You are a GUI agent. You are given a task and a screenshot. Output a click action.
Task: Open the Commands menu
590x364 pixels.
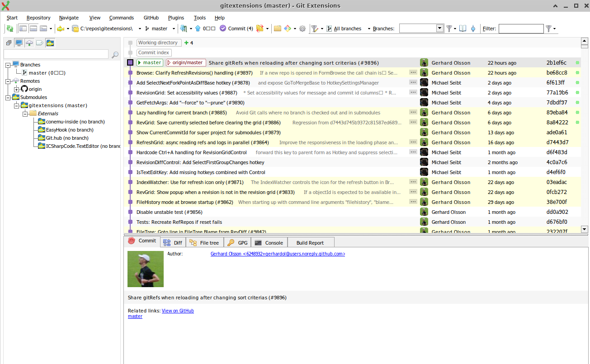121,18
